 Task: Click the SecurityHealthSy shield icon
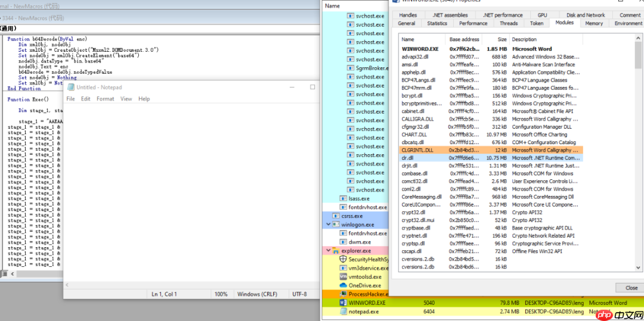[343, 260]
